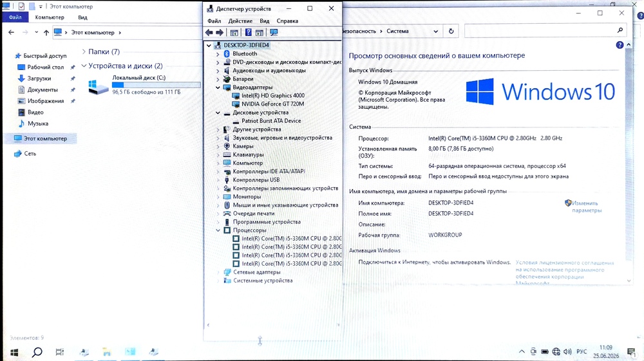This screenshot has width=644, height=361.
Task: Expand Папки (7) group in Explorer
Action: point(84,51)
